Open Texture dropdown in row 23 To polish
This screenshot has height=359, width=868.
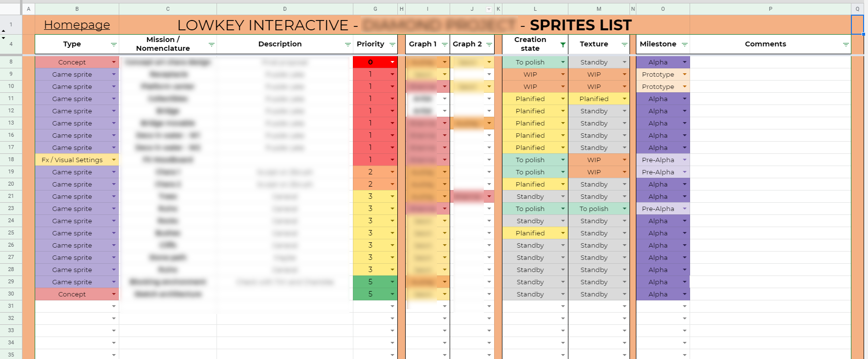[625, 209]
